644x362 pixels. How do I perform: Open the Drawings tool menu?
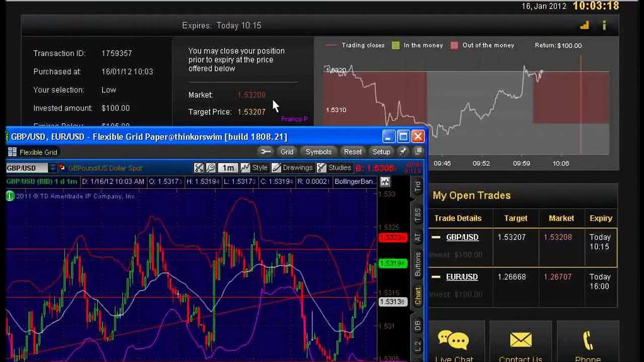[292, 168]
